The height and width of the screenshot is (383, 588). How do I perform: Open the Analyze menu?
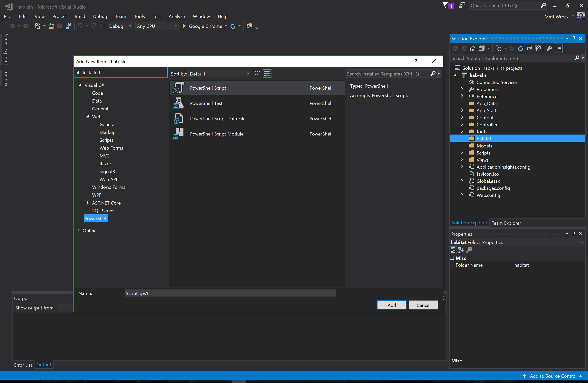[x=177, y=16]
